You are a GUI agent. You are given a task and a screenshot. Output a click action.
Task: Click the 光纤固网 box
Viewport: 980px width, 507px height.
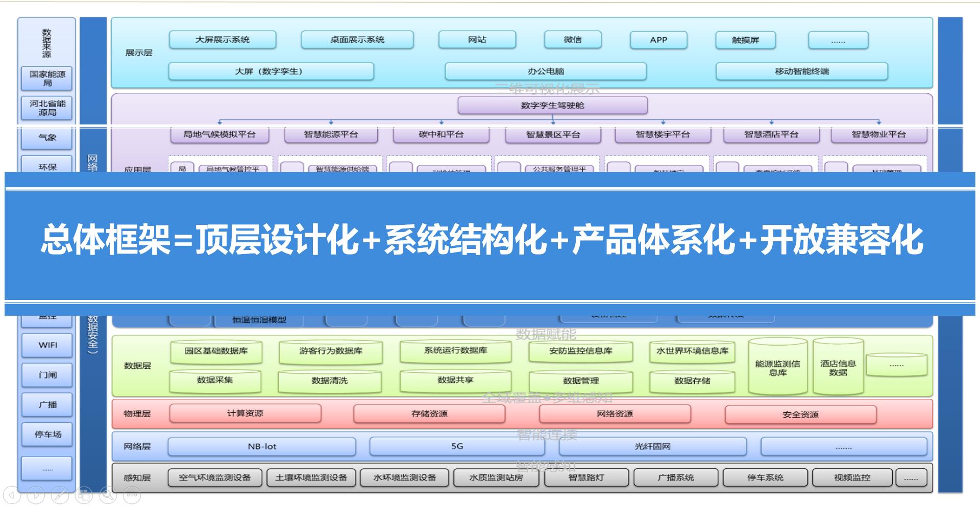tap(652, 446)
